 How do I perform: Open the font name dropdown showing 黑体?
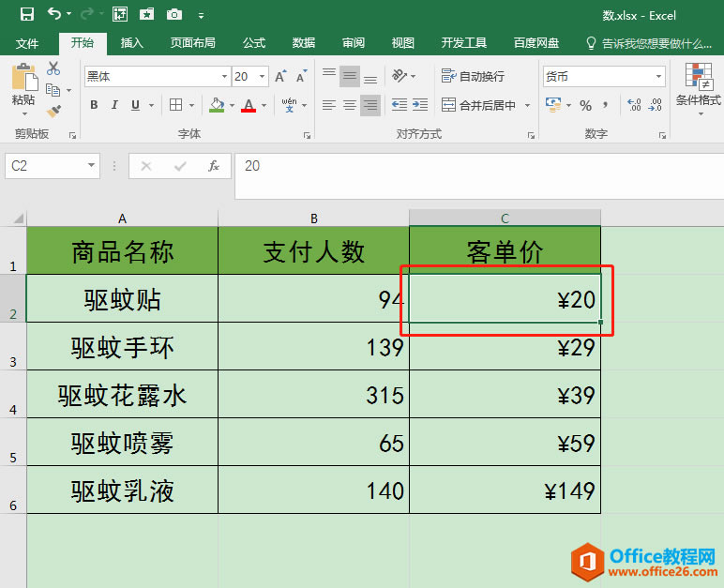pos(157,77)
